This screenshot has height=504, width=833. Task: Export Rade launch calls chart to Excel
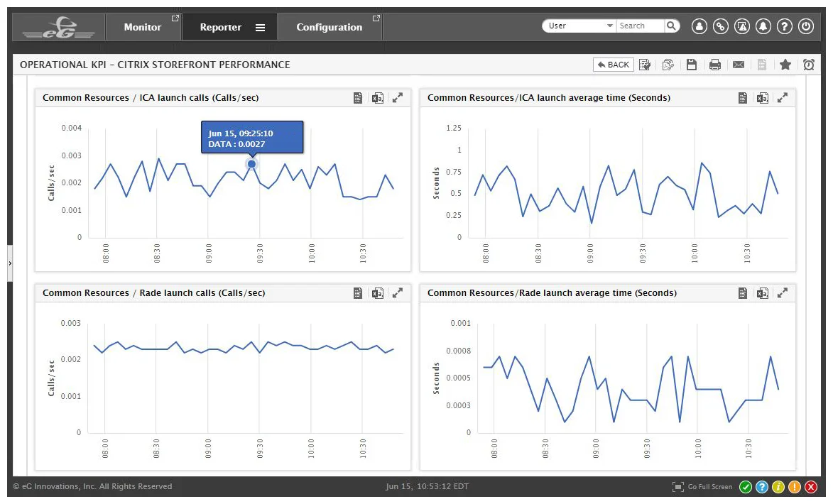coord(378,293)
